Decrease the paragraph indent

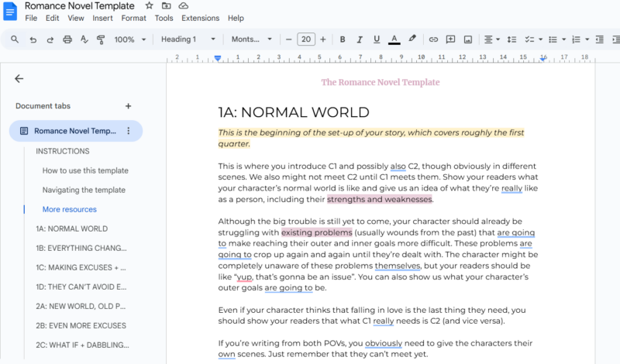pyautogui.click(x=599, y=39)
